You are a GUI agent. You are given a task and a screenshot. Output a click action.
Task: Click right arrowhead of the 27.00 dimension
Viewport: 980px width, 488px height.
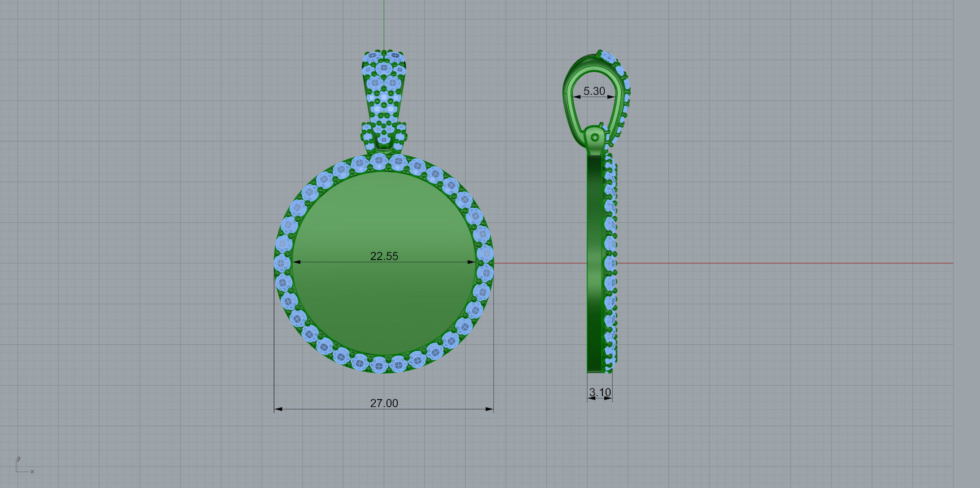(490, 409)
